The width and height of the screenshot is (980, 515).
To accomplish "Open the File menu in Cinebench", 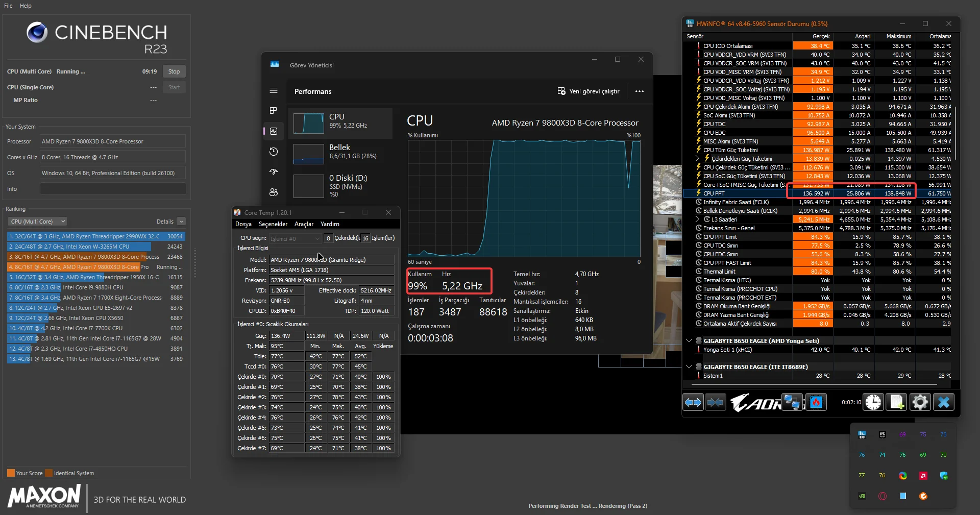I will click(8, 6).
